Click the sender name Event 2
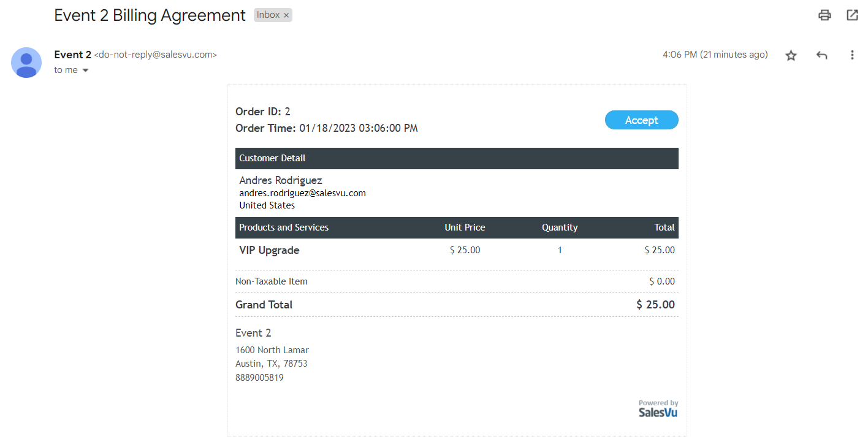 (x=72, y=55)
